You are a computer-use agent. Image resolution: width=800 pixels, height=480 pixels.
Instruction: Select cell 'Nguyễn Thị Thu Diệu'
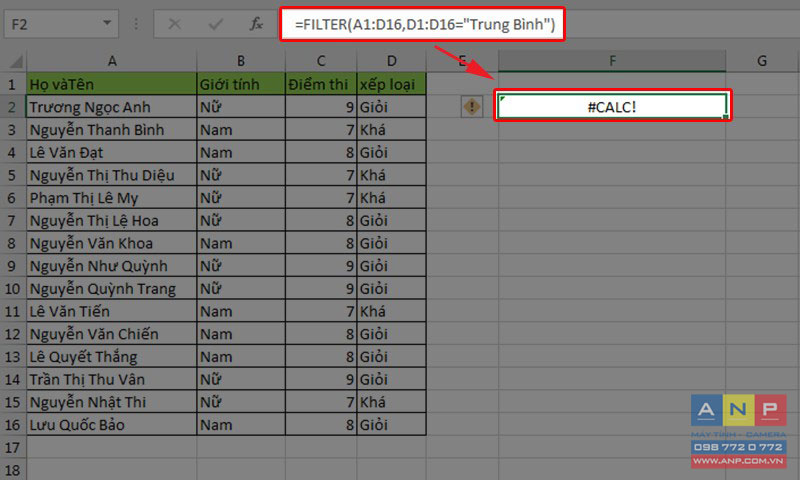(x=112, y=175)
